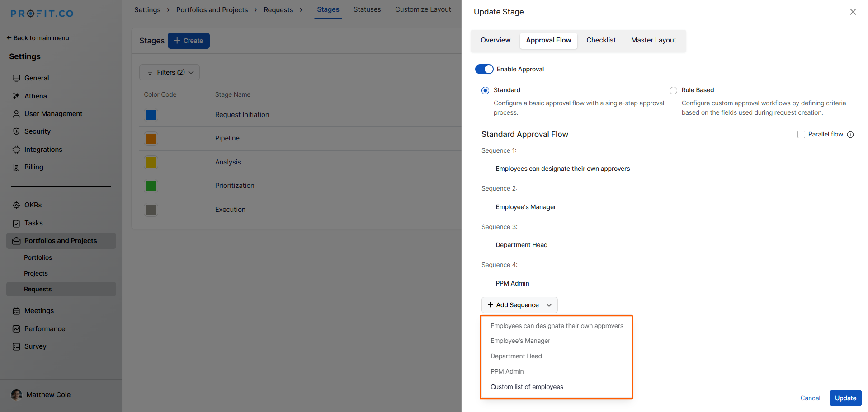The width and height of the screenshot is (868, 412).
Task: Disable the Enable Approval toggle
Action: (x=484, y=69)
